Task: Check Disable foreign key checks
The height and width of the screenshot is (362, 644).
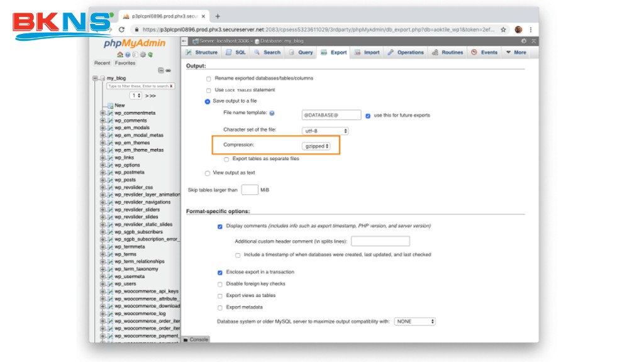Action: pyautogui.click(x=220, y=284)
